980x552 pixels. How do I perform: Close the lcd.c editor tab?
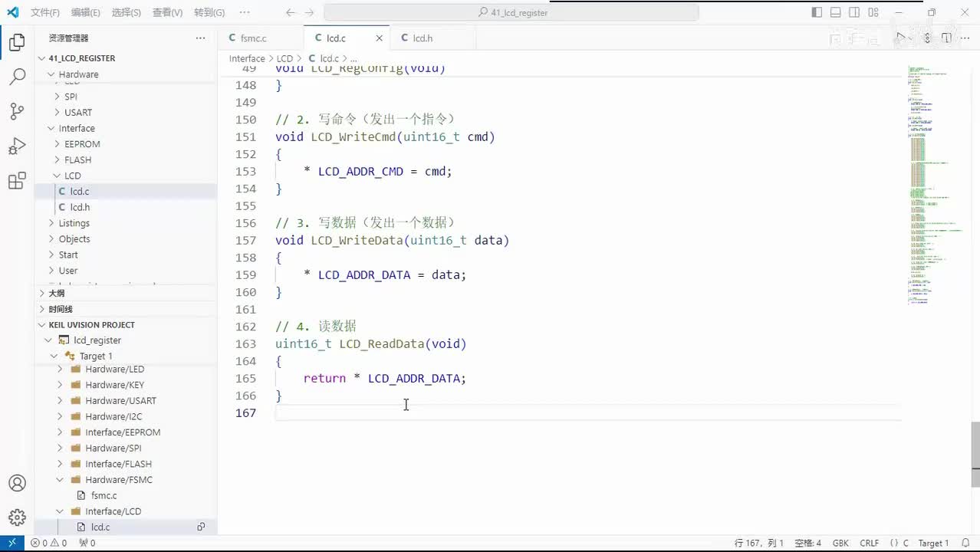379,38
